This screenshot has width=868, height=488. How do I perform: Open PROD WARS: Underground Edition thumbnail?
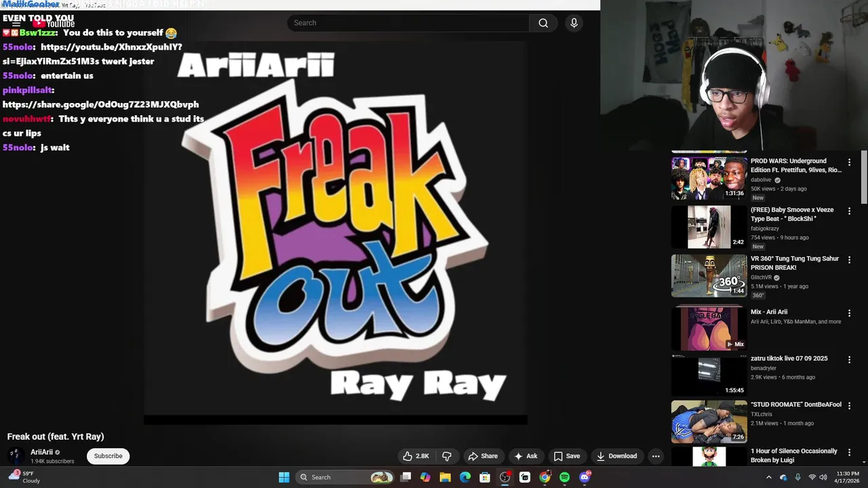pyautogui.click(x=709, y=178)
